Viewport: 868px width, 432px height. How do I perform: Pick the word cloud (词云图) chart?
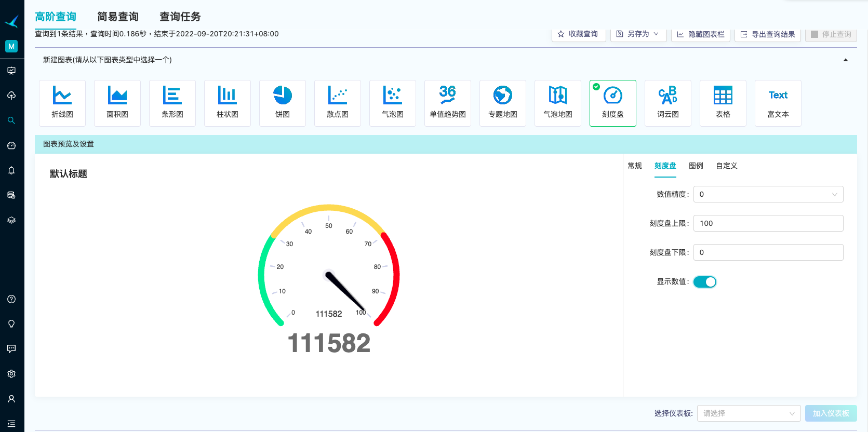pyautogui.click(x=668, y=103)
